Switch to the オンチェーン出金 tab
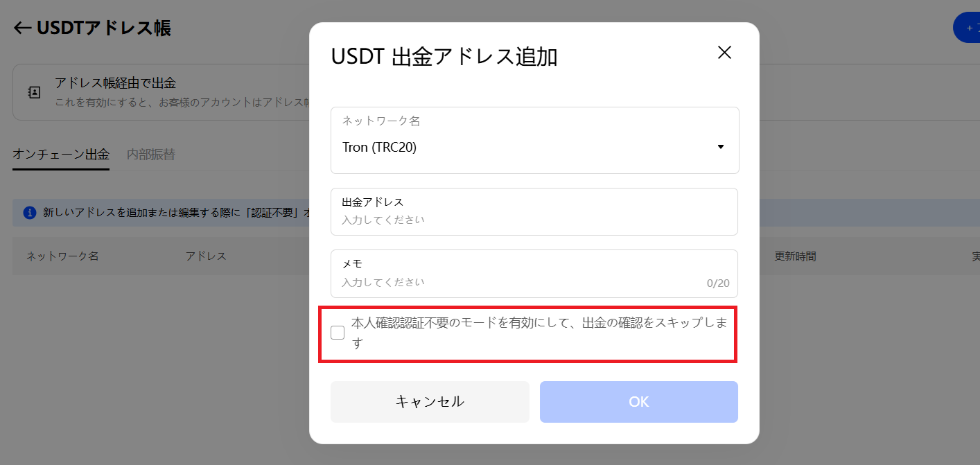 coord(61,155)
